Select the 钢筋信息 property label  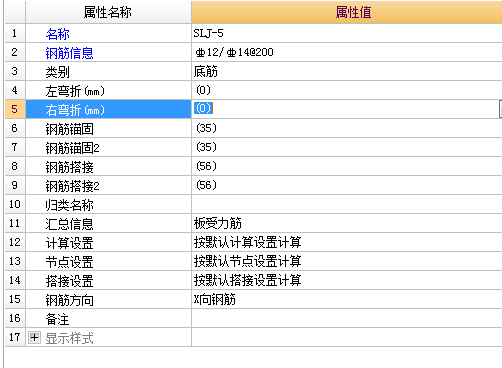click(x=69, y=53)
